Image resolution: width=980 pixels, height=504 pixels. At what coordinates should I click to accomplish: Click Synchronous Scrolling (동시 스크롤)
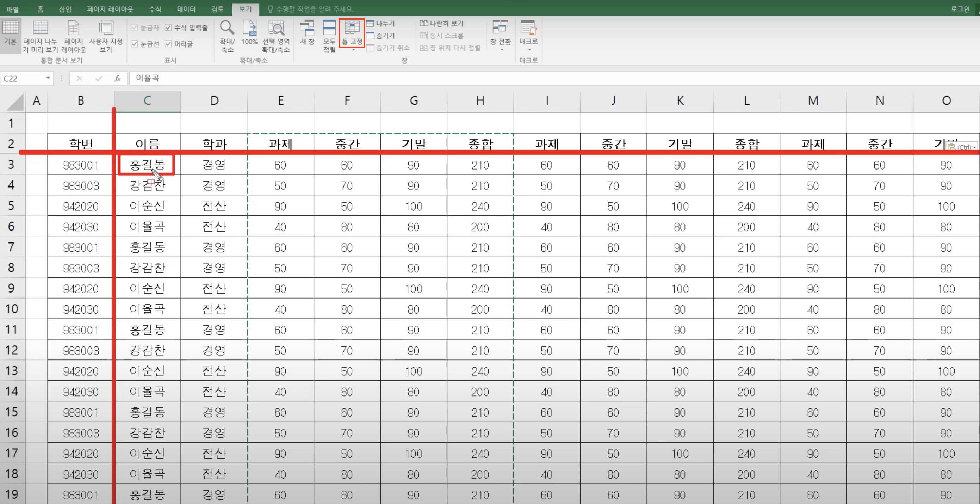point(441,36)
